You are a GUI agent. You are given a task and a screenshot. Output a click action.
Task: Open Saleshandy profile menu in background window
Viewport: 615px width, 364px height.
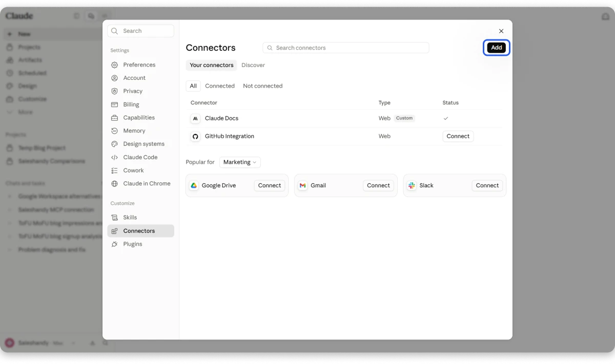click(40, 343)
